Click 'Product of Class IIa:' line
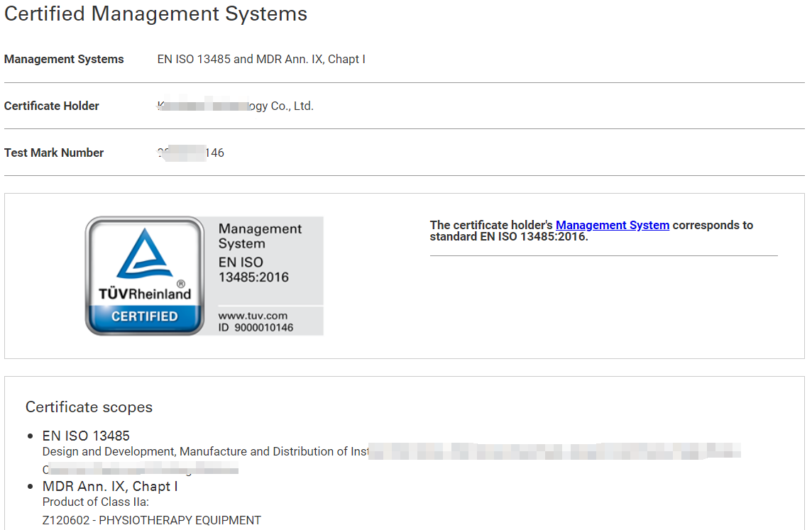The height and width of the screenshot is (530, 812). pos(96,502)
